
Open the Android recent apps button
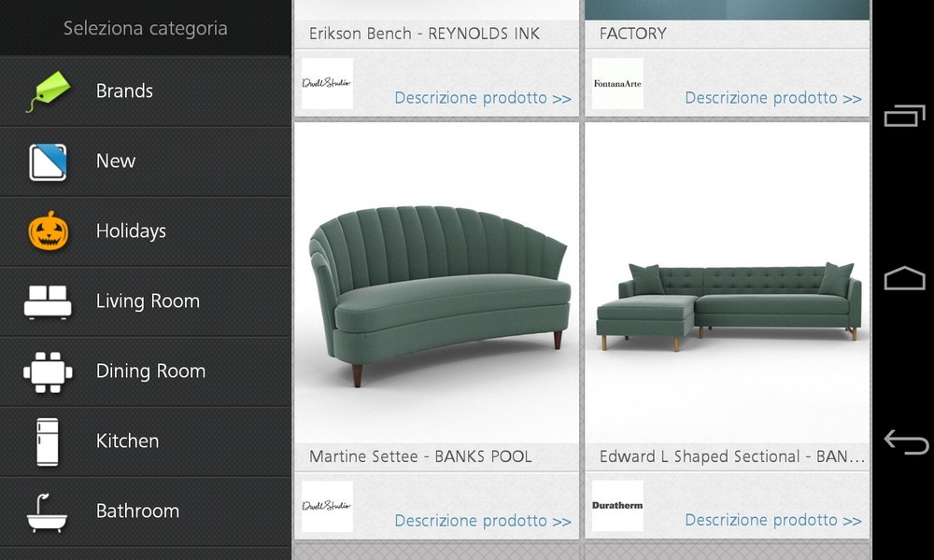click(904, 116)
